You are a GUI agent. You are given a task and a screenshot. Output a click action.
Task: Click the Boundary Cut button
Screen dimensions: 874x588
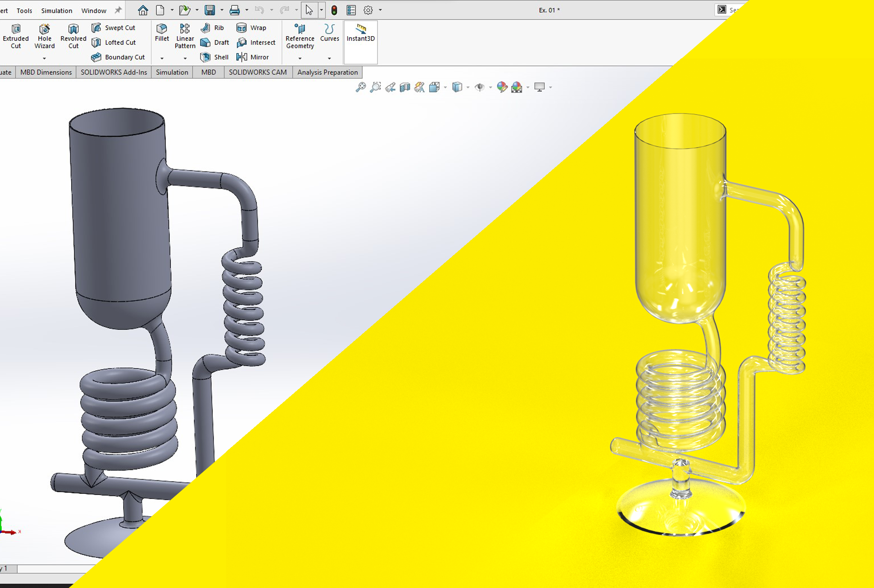coord(118,57)
